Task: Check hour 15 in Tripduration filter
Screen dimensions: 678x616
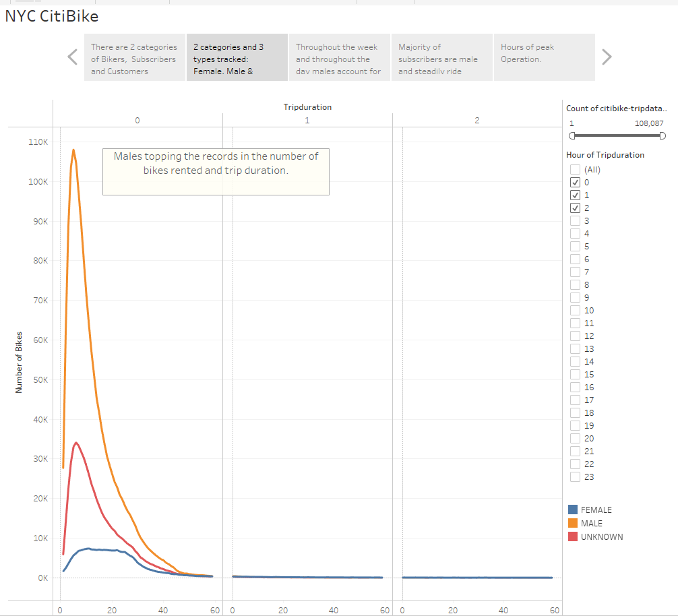Action: tap(575, 374)
